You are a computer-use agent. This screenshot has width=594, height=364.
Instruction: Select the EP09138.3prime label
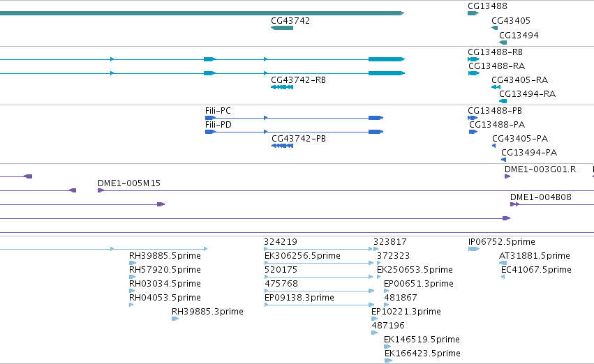[x=299, y=298]
